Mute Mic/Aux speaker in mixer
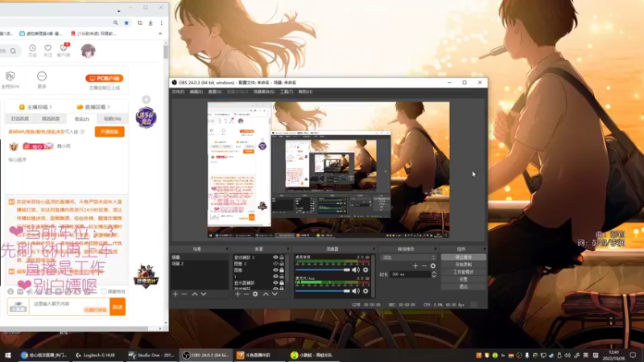 pos(356,291)
